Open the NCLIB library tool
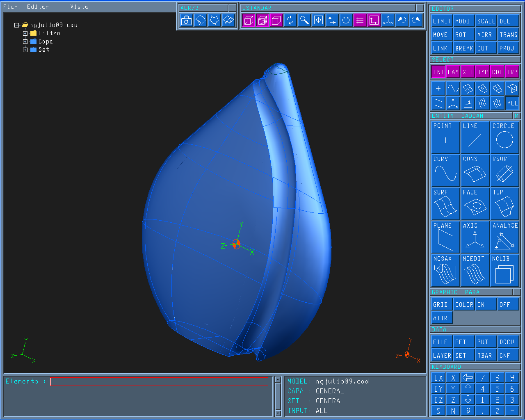 504,270
